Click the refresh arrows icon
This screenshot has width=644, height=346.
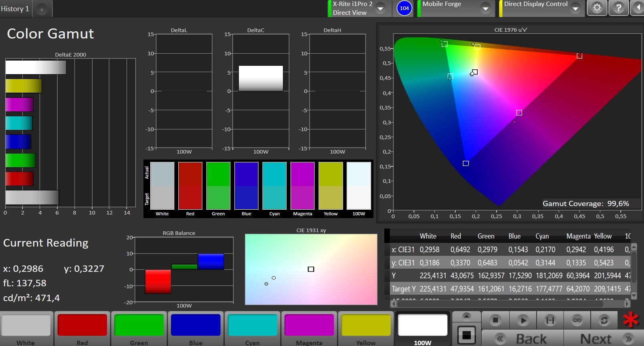[604, 320]
